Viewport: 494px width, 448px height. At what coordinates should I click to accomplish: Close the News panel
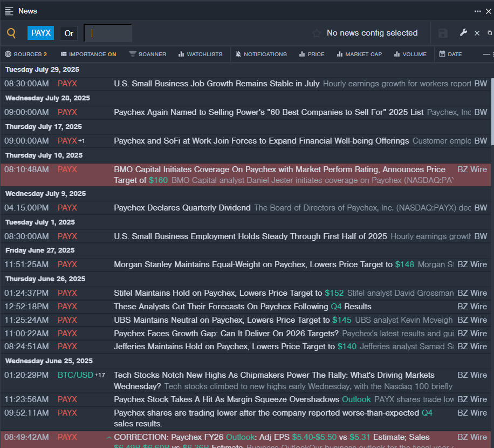pyautogui.click(x=488, y=11)
